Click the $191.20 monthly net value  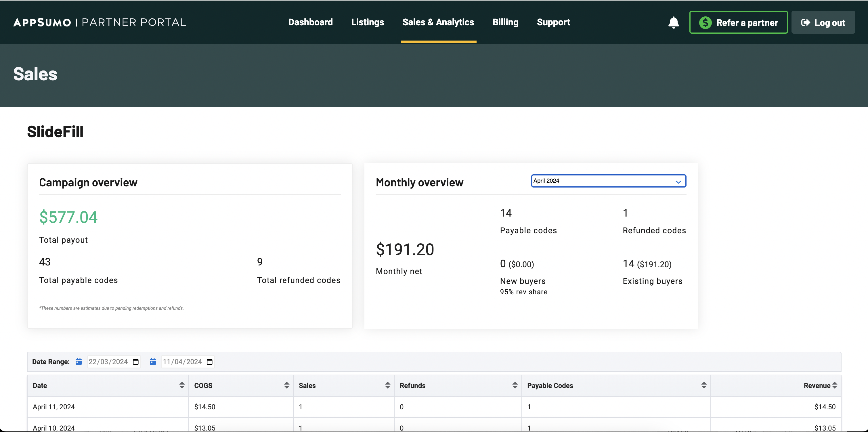tap(405, 249)
